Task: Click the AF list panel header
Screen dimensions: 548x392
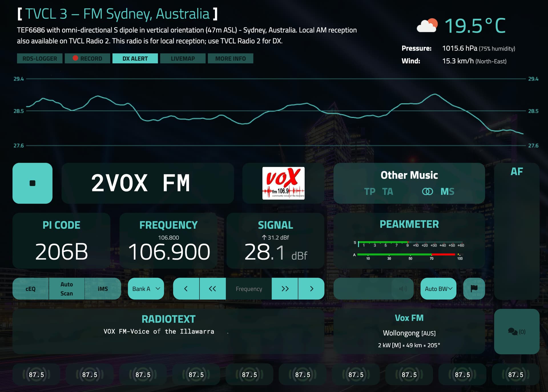Action: (x=517, y=171)
